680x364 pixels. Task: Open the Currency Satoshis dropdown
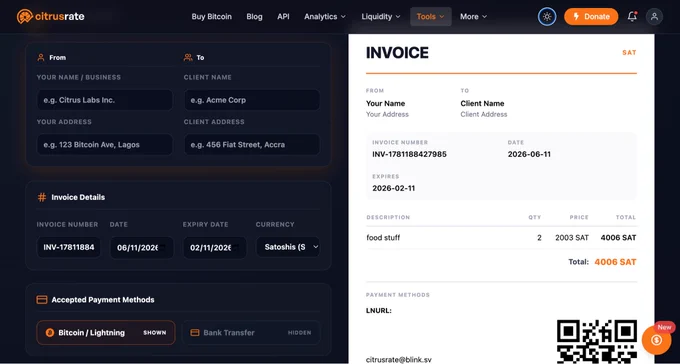[x=288, y=247]
